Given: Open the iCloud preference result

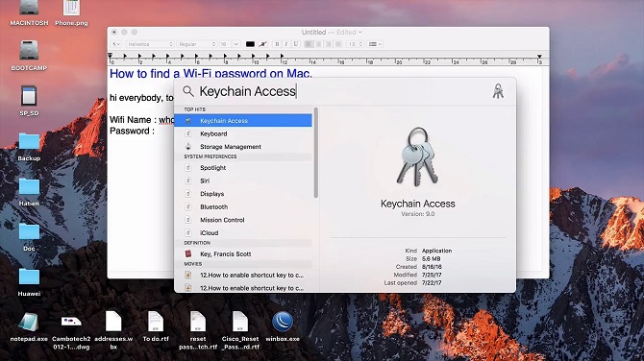Looking at the screenshot, I should 243,232.
